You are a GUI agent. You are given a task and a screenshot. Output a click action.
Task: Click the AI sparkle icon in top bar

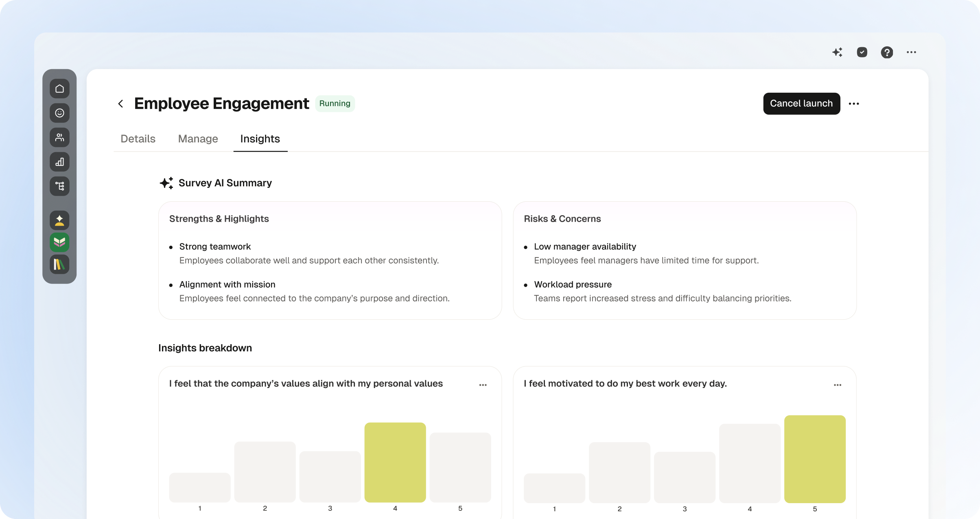click(x=837, y=52)
